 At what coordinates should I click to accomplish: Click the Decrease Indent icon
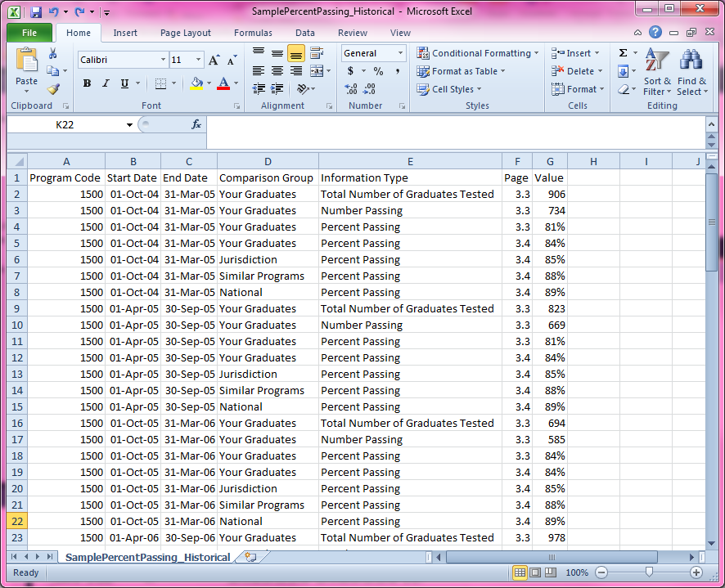[259, 89]
